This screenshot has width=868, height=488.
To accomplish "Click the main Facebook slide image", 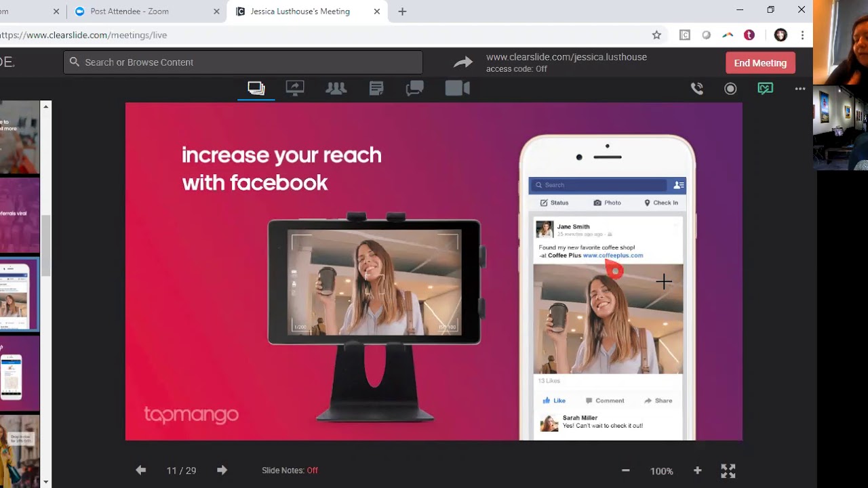I will point(434,271).
